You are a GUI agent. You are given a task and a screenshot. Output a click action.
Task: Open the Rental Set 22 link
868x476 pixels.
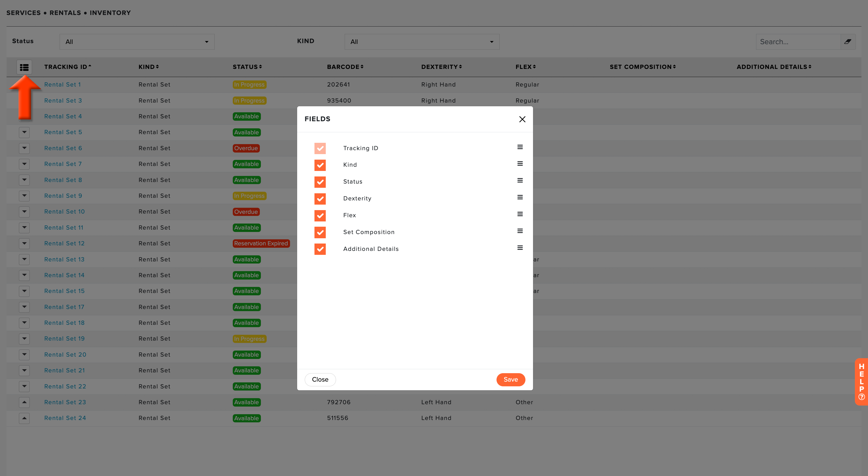[x=65, y=387]
